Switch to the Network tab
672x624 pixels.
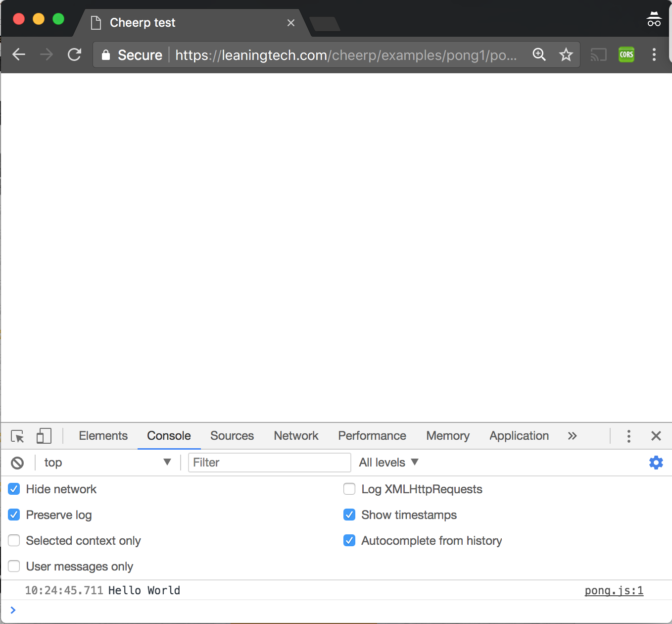(x=296, y=436)
